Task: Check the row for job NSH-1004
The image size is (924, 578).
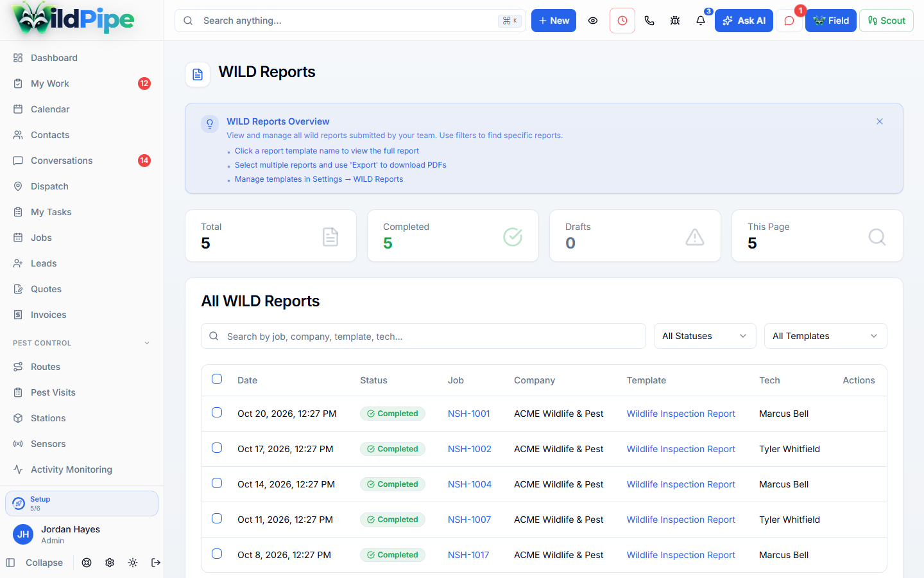Action: (x=217, y=483)
